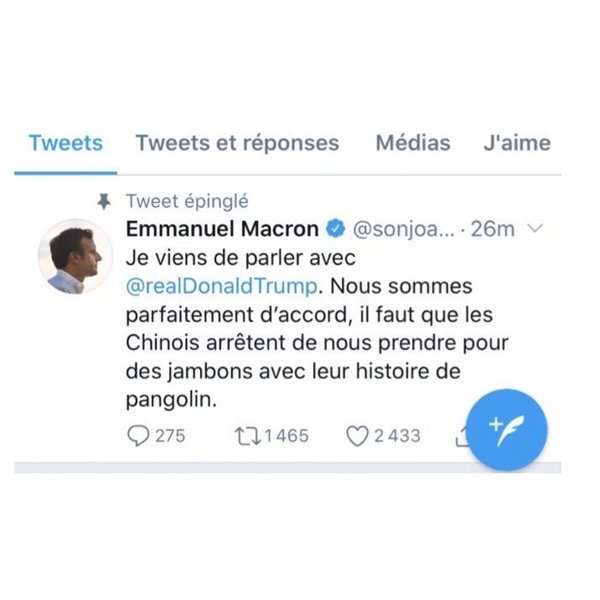Click the blue verified badge
Screen dimensions: 600x600
click(336, 229)
